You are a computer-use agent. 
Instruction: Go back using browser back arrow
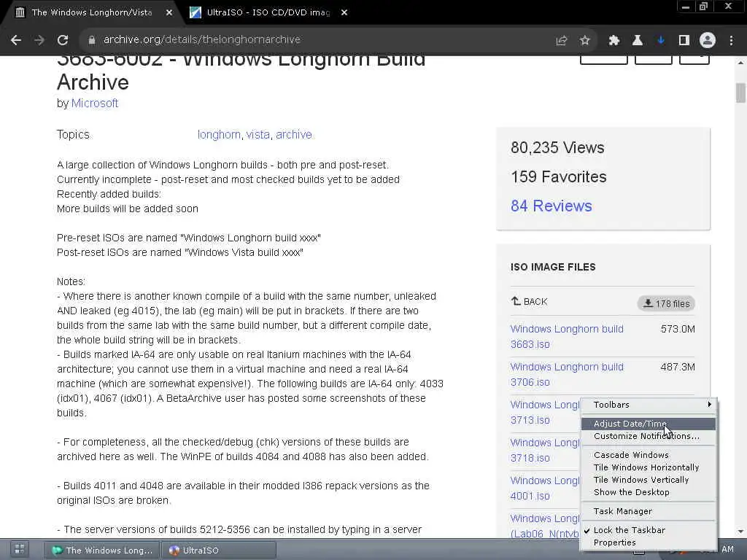coord(16,41)
